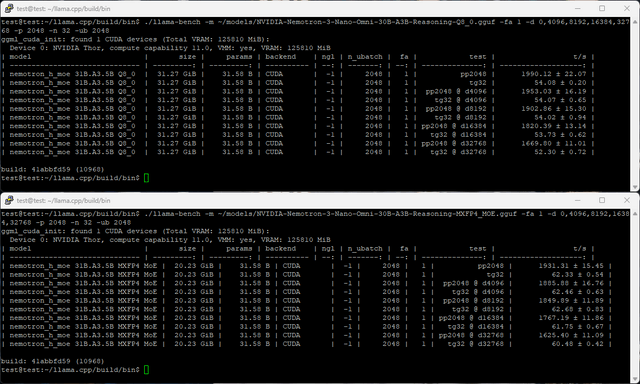Click the value '1820.39 ± 13.14'
This screenshot has width=640, height=384.
pos(553,126)
